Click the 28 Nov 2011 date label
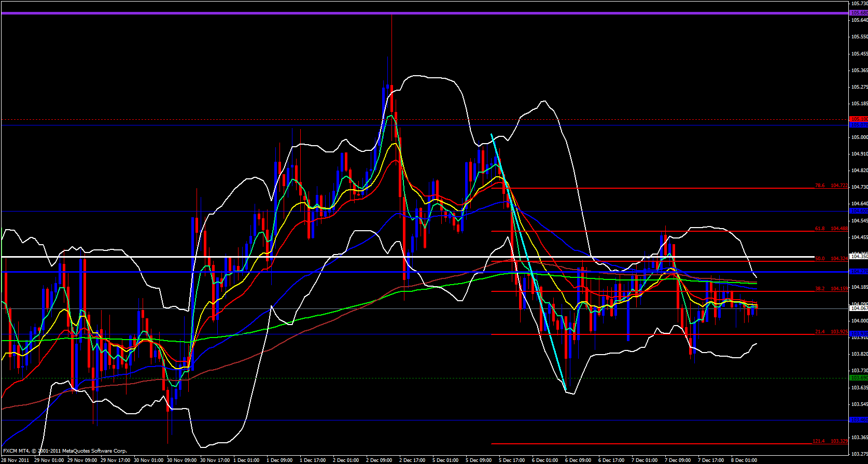Image resolution: width=868 pixels, height=464 pixels. (15, 460)
